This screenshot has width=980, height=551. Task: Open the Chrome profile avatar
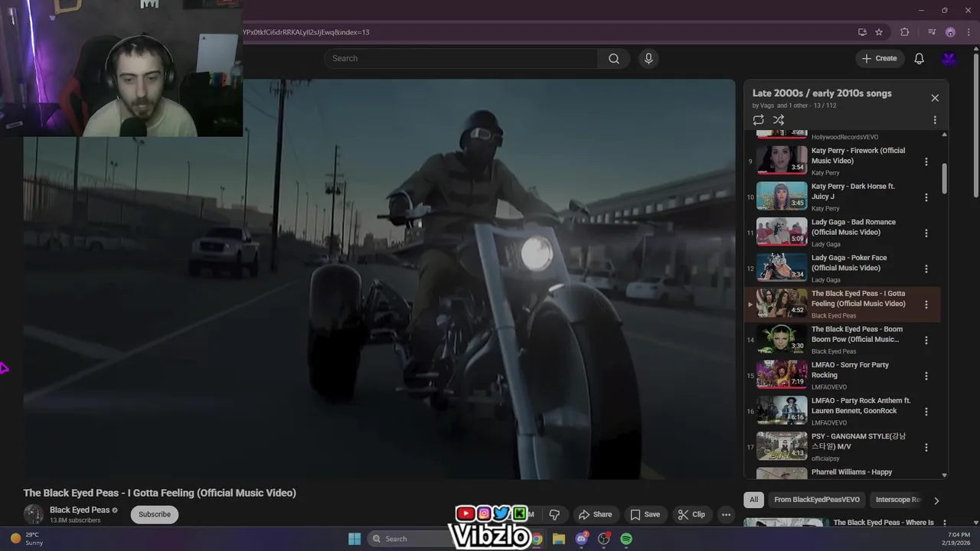pyautogui.click(x=950, y=32)
